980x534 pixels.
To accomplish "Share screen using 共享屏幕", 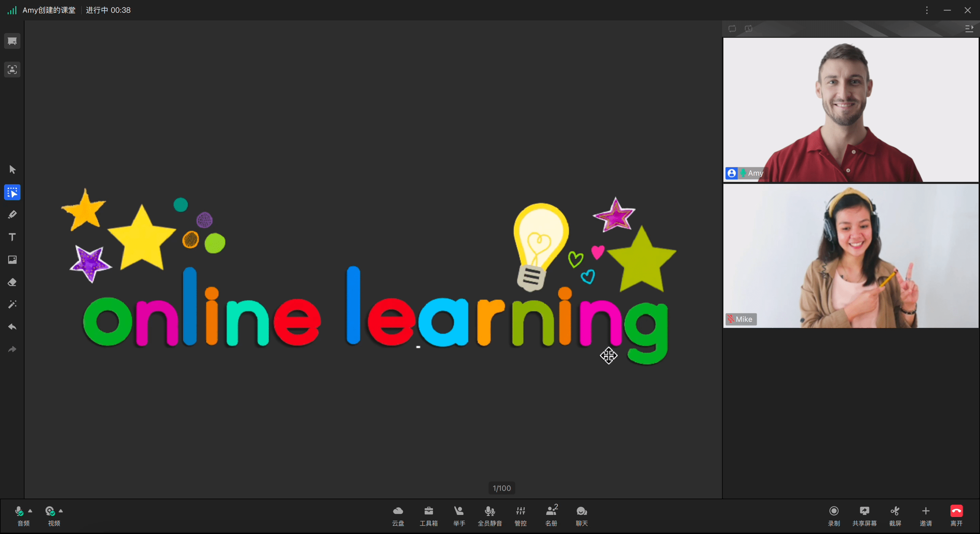I will pyautogui.click(x=864, y=516).
